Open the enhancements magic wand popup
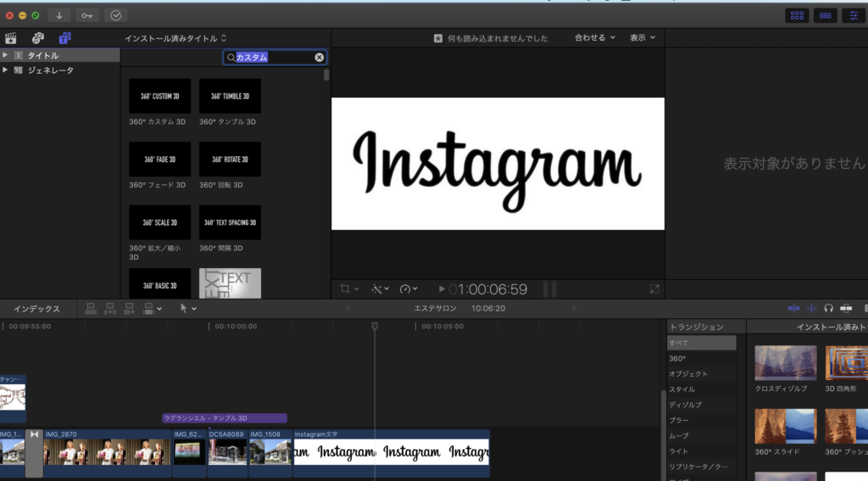868x481 pixels. tap(380, 288)
